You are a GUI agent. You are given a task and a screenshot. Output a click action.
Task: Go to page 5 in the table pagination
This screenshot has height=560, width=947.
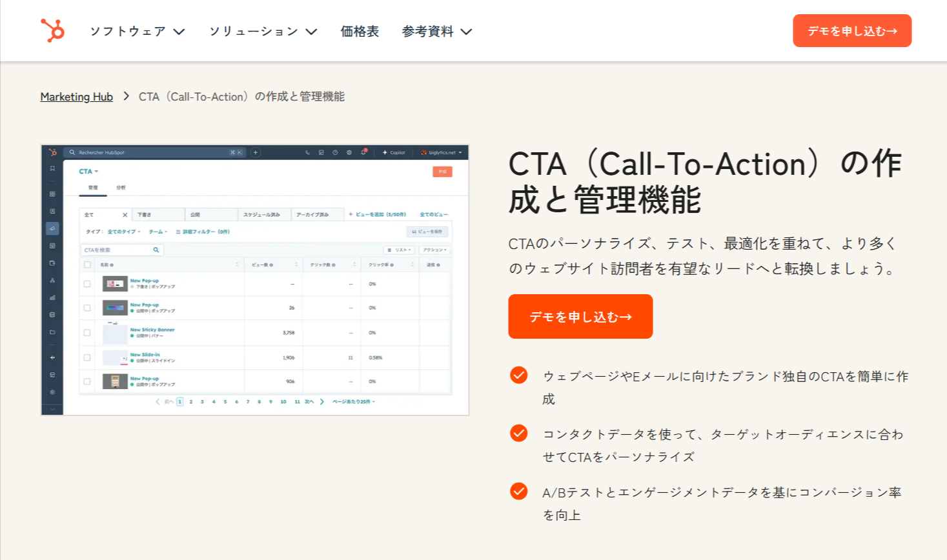(x=225, y=401)
